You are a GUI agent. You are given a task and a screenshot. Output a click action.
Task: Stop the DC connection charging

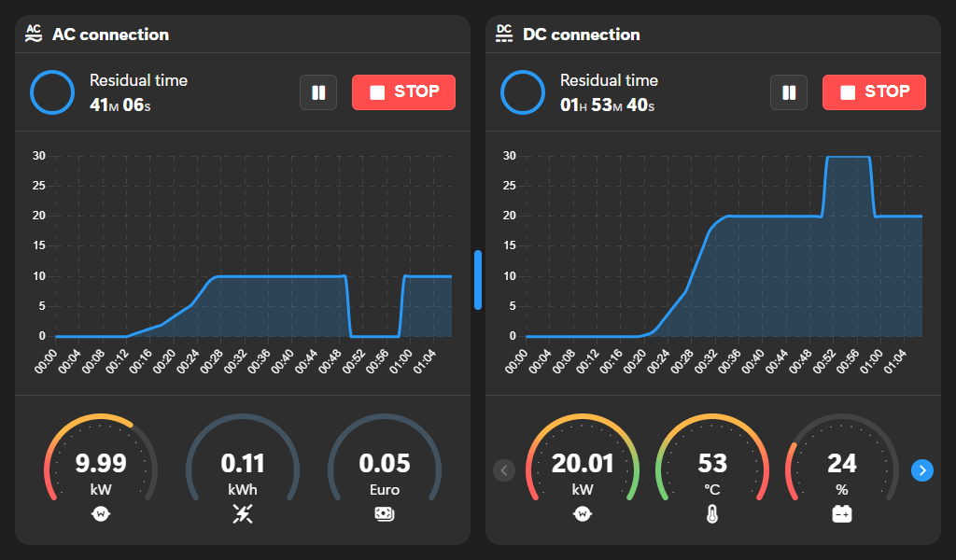tap(874, 92)
